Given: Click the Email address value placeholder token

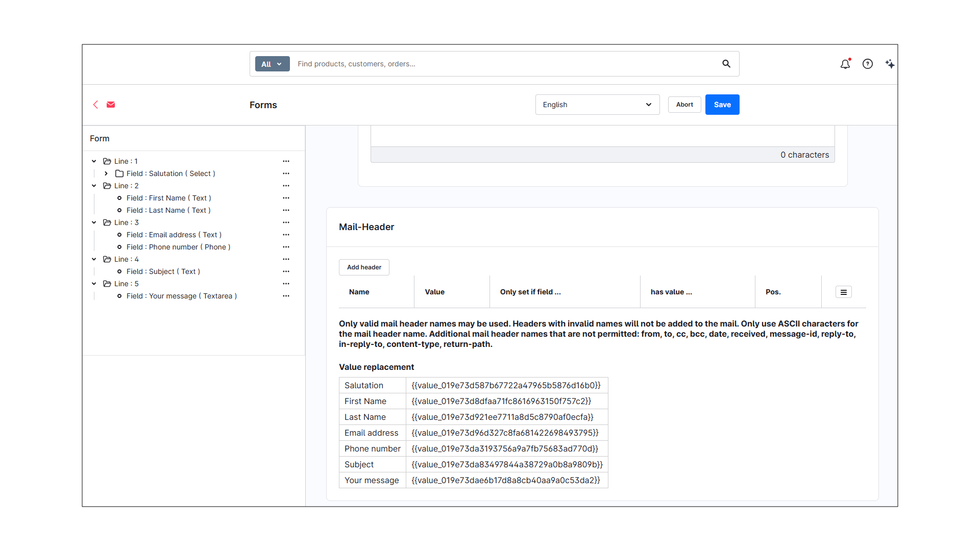Looking at the screenshot, I should (505, 433).
